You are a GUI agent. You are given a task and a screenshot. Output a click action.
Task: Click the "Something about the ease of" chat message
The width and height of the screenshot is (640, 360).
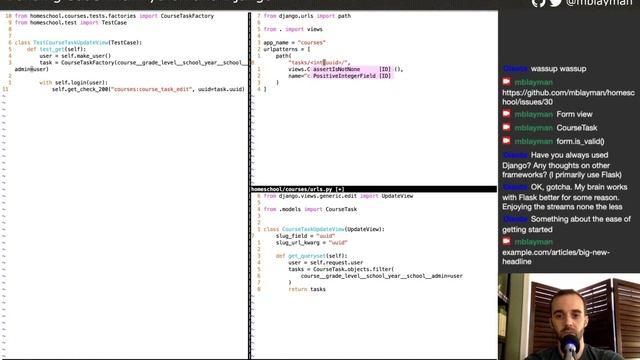(567, 224)
